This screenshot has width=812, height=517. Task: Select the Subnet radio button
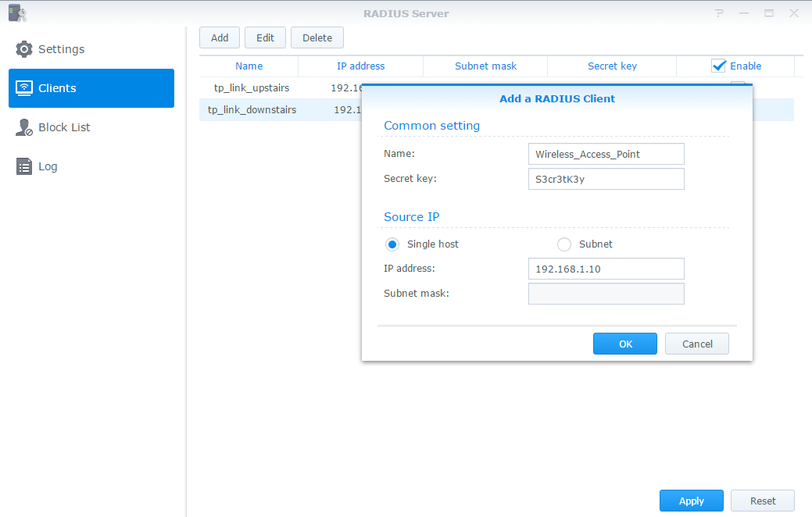click(564, 244)
